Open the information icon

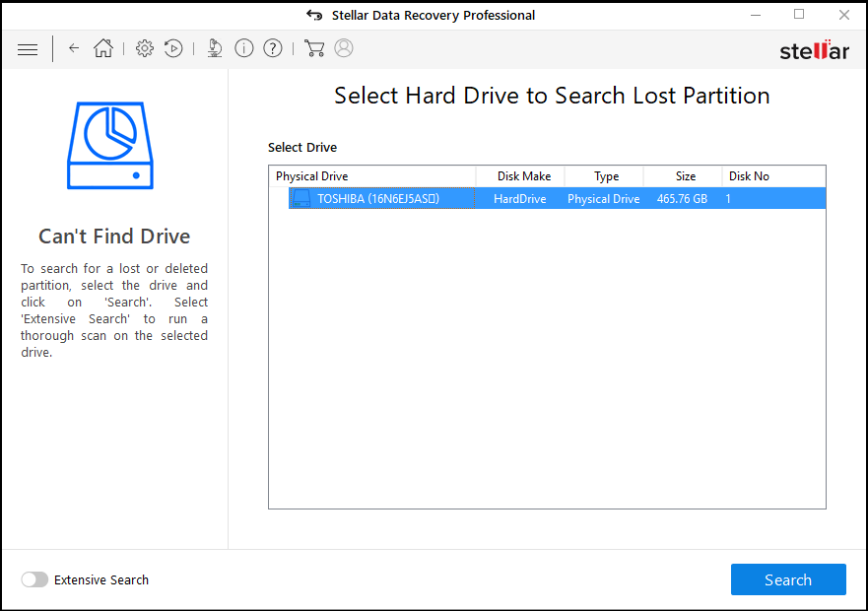click(243, 48)
